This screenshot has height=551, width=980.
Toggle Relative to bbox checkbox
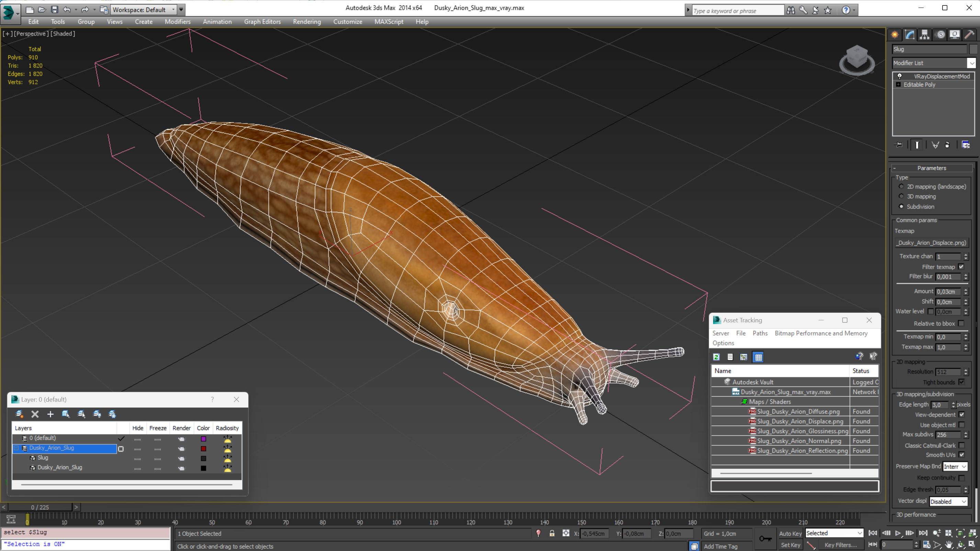click(961, 324)
